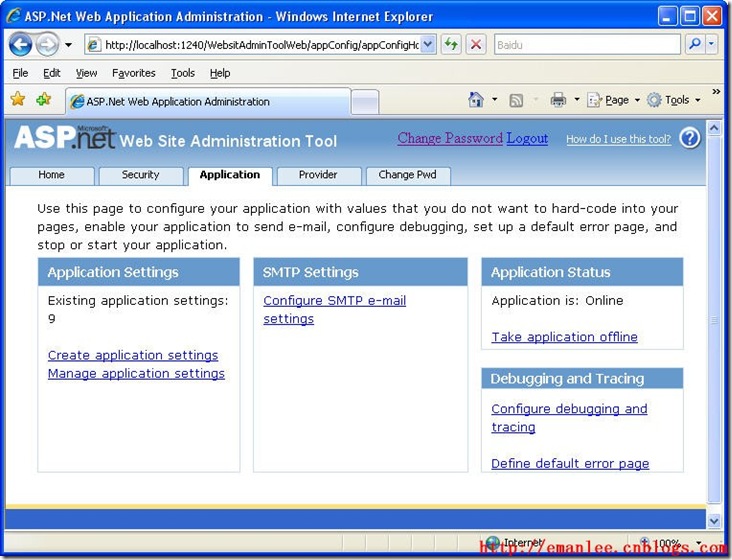Open the Page command bar menu

(x=613, y=100)
